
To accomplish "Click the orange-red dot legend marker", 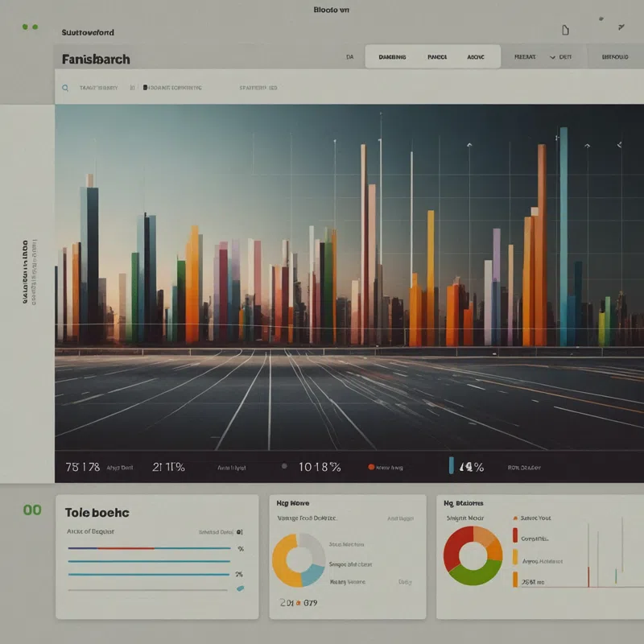I will (x=371, y=466).
